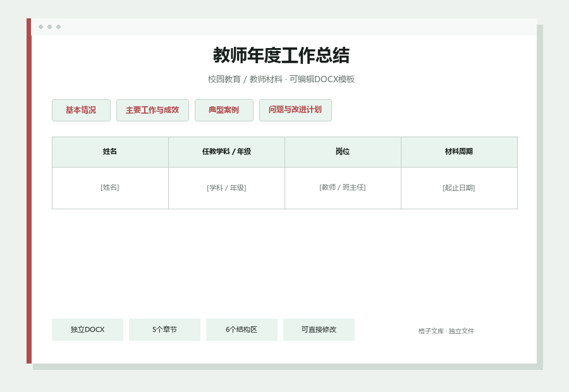Click the first window control dot
569x392 pixels.
(x=40, y=27)
